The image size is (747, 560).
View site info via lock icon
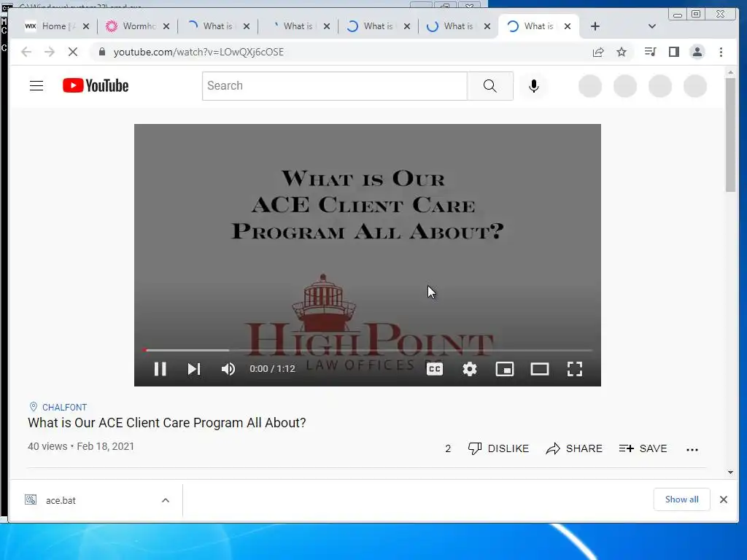point(102,52)
